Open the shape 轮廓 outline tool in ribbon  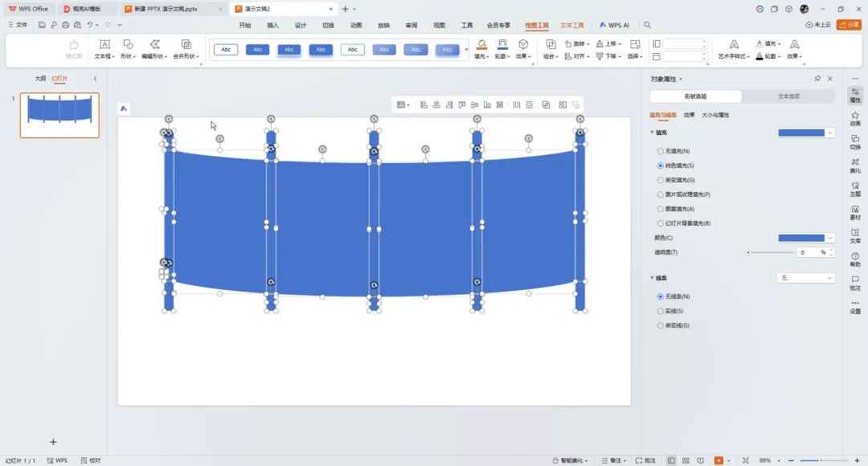(x=502, y=49)
